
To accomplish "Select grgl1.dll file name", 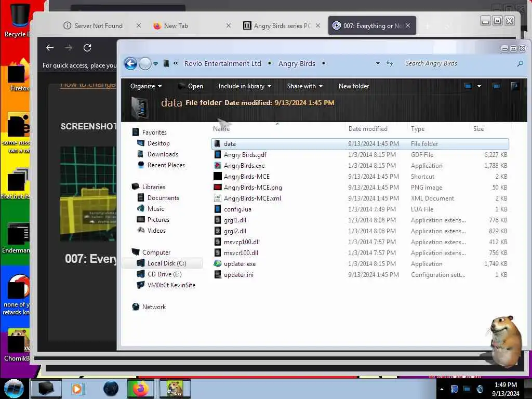I will point(235,220).
